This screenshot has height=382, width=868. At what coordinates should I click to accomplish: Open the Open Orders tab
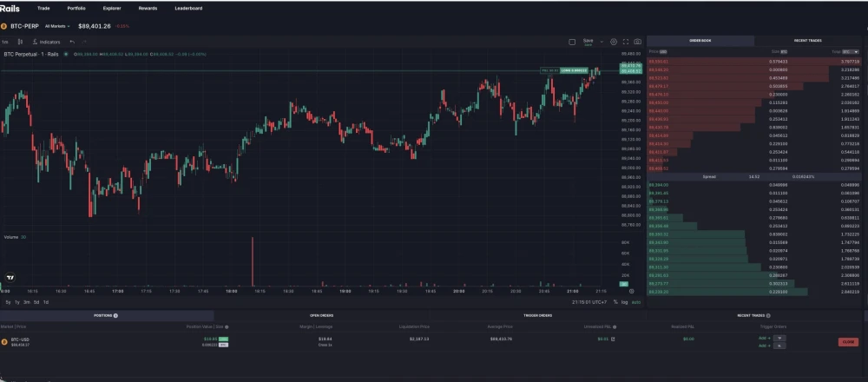pos(321,315)
